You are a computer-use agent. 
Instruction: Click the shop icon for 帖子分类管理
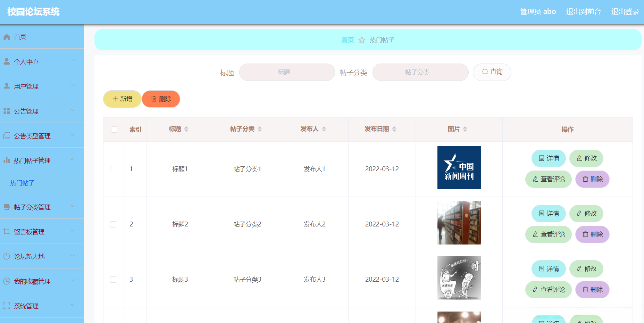point(7,207)
